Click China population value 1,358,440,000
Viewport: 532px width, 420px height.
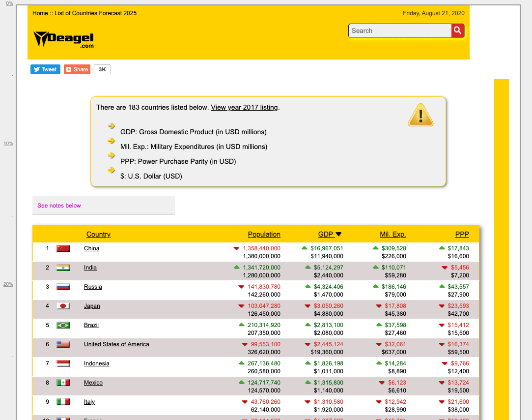click(x=262, y=248)
